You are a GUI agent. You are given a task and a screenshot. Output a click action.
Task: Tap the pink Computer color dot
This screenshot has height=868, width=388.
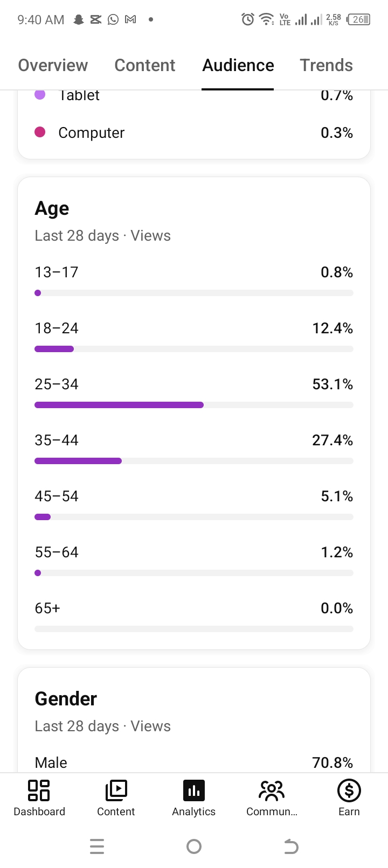pyautogui.click(x=40, y=132)
